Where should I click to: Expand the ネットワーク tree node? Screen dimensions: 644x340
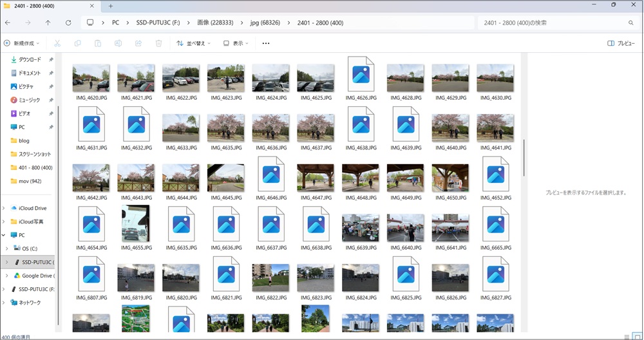coord(4,303)
